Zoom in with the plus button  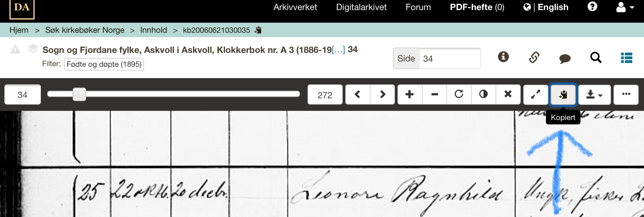coord(410,94)
